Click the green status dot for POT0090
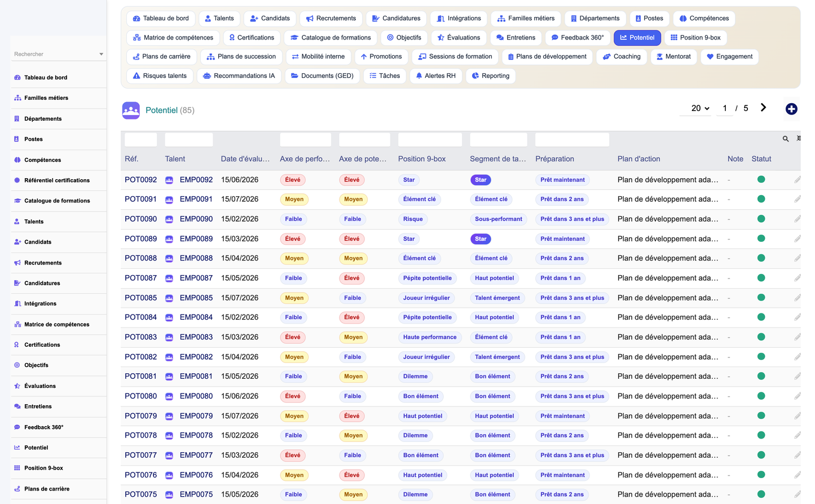815x504 pixels. pos(761,219)
